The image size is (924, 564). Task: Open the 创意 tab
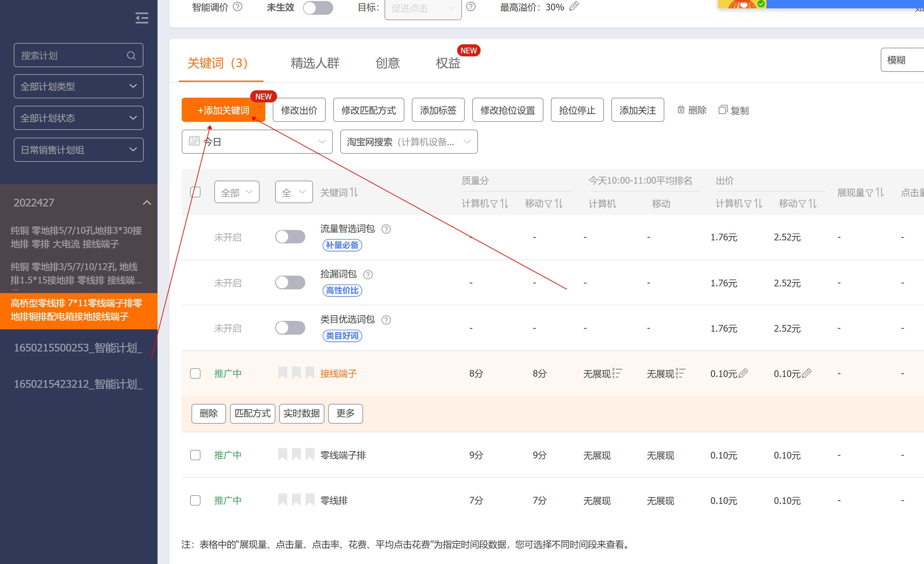(x=387, y=62)
